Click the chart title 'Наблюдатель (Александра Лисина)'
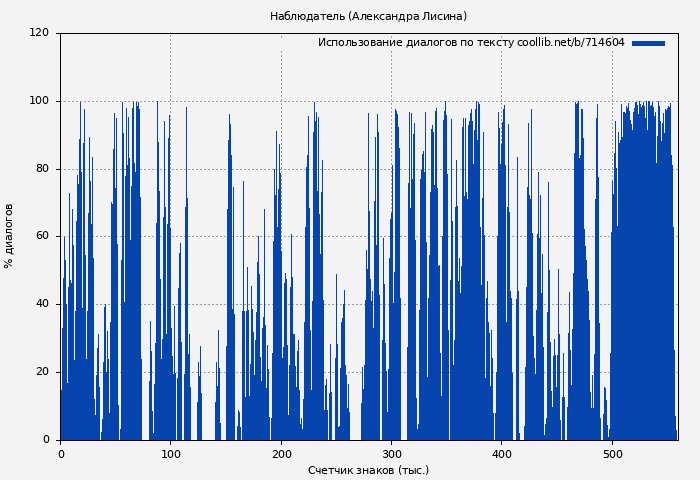This screenshot has height=480, width=700. point(368,16)
